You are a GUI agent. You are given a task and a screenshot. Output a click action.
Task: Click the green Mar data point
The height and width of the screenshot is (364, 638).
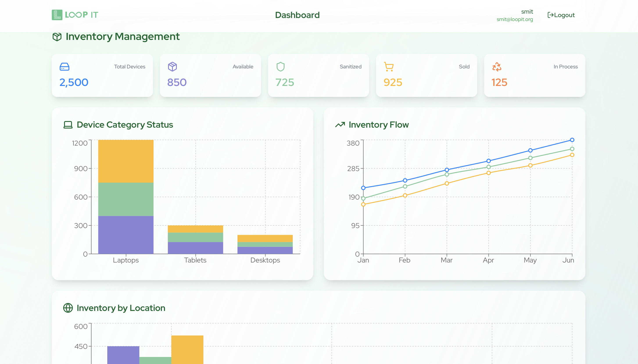(x=447, y=175)
